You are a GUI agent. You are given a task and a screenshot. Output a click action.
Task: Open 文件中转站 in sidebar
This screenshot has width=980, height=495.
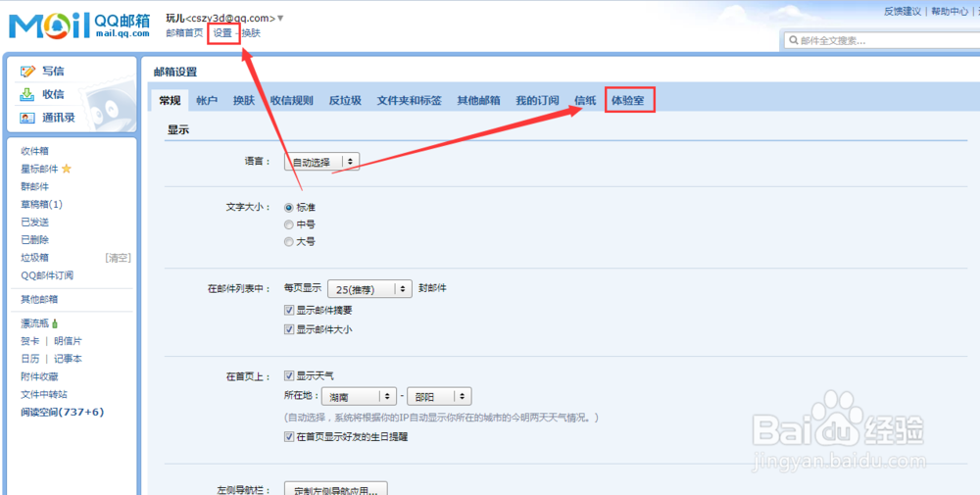click(x=44, y=394)
